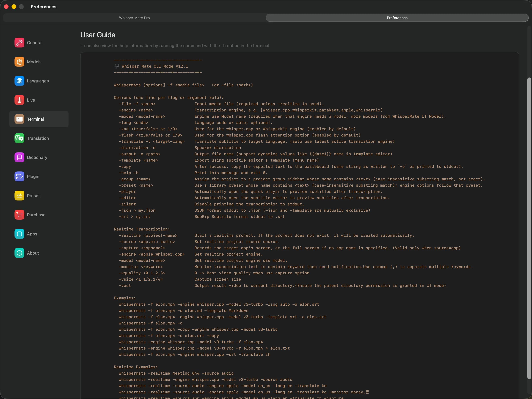Select the Preset sliders icon
The height and width of the screenshot is (399, 532).
(x=19, y=196)
